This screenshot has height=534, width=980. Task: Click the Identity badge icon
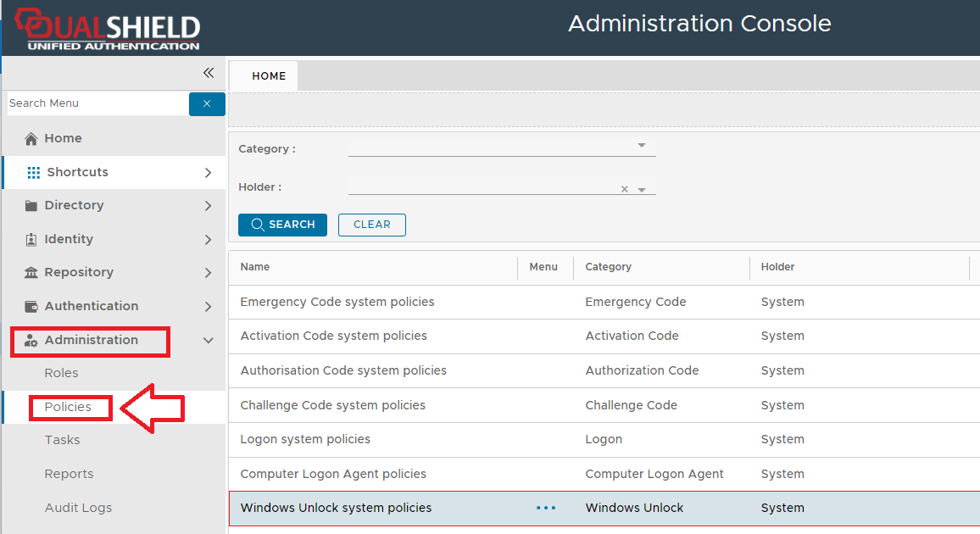tap(31, 239)
